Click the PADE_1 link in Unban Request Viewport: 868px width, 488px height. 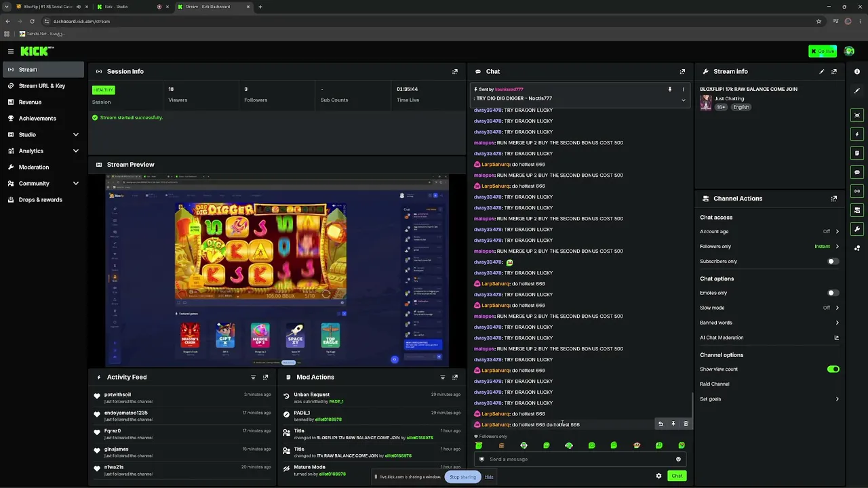pyautogui.click(x=336, y=401)
